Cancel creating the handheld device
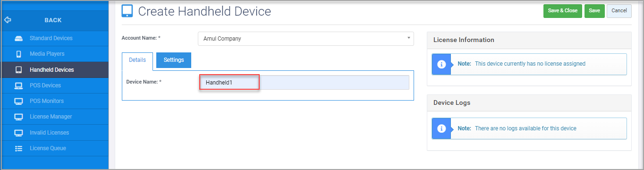This screenshot has height=170, width=644. [619, 11]
